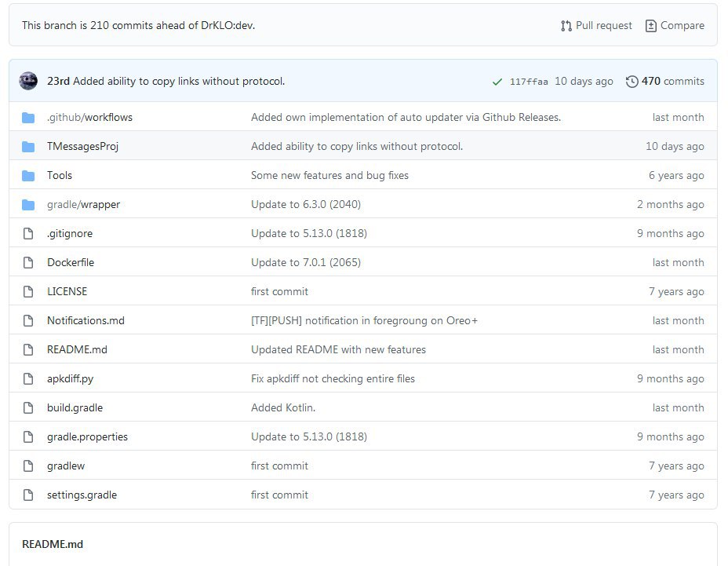Open the settings.gradle file
This screenshot has height=566, width=728.
(82, 495)
